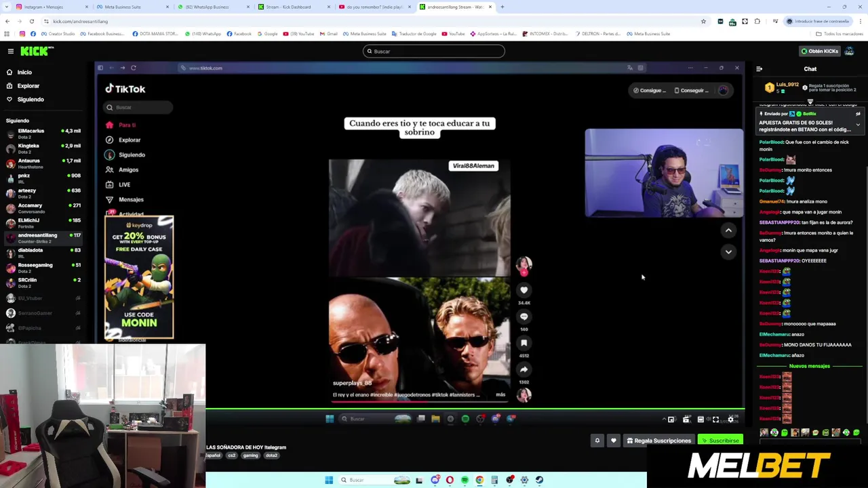The width and height of the screenshot is (868, 488).
Task: Open the arteezy channel
Action: [42, 193]
